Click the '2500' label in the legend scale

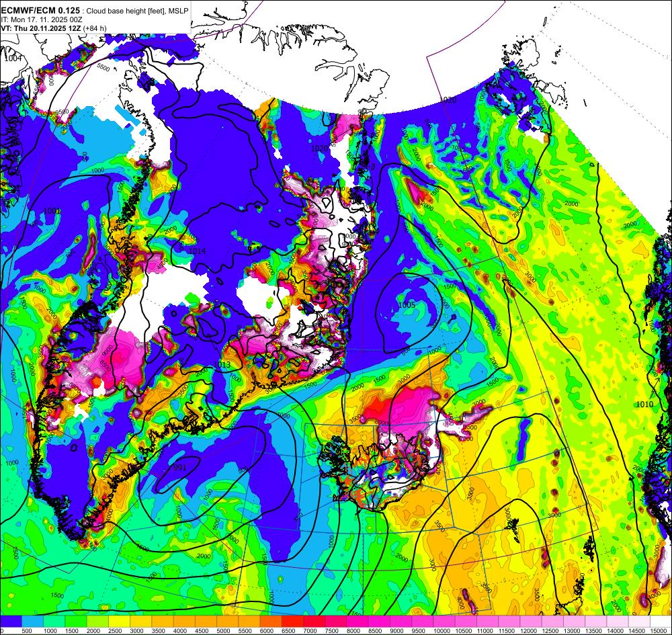(x=115, y=630)
